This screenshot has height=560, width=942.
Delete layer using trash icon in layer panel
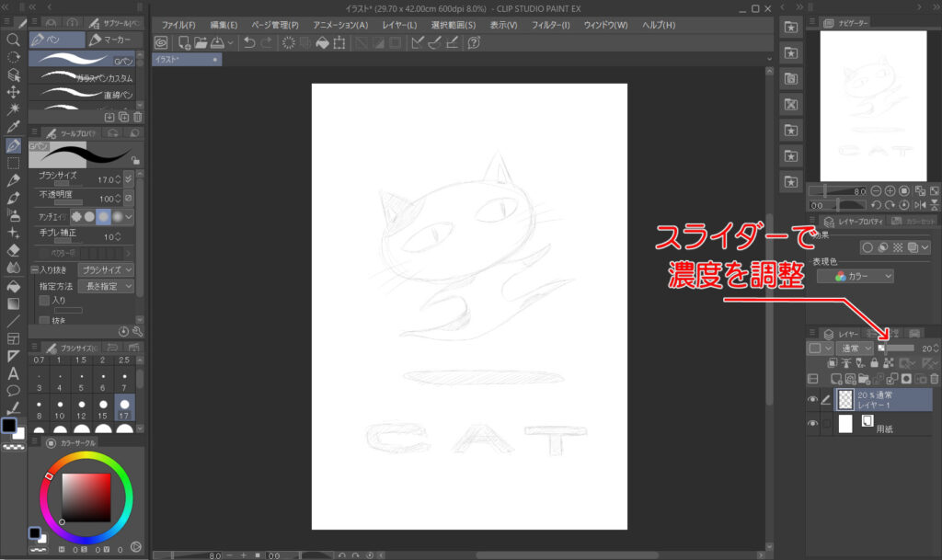[x=934, y=379]
